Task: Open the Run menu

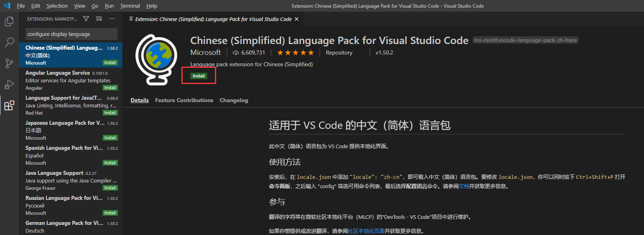Action: pos(109,6)
